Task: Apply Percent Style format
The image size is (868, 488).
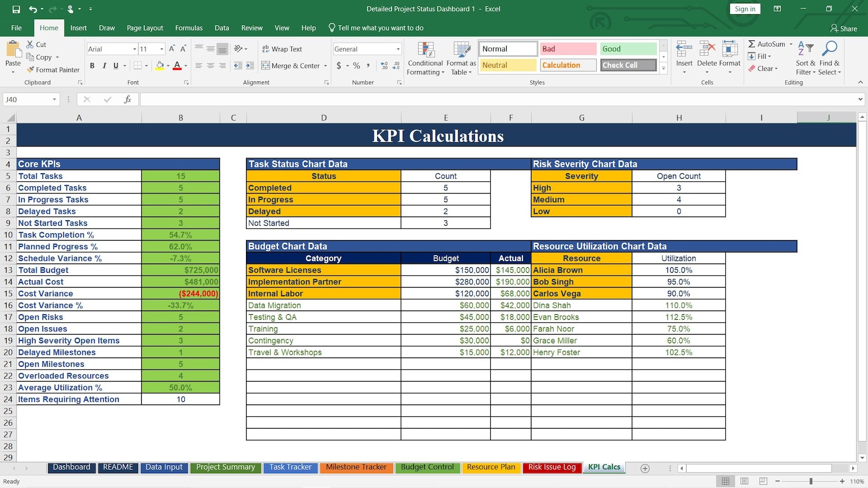Action: tap(356, 66)
